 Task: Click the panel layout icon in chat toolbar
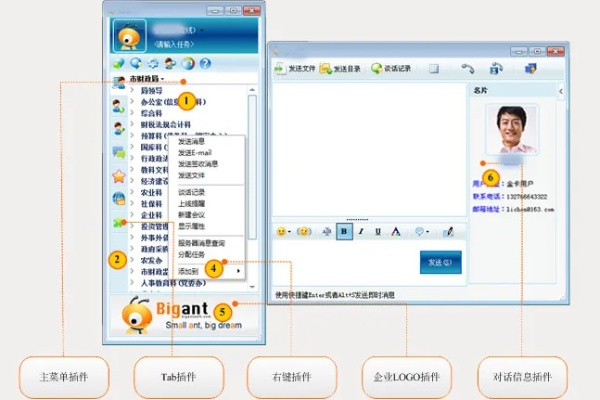[434, 69]
